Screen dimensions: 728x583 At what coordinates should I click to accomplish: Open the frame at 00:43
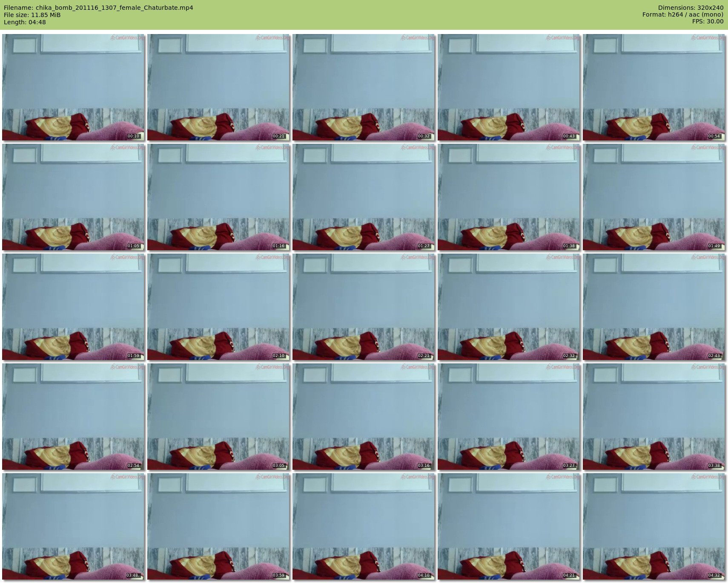click(x=509, y=87)
